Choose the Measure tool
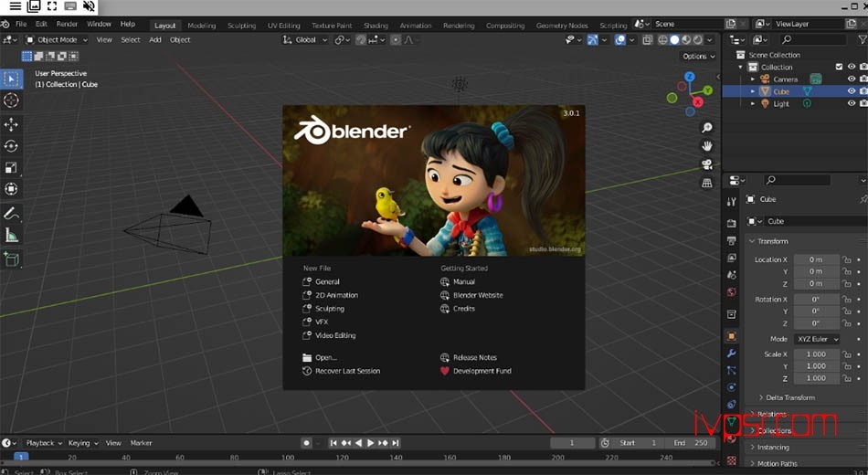 (x=11, y=236)
